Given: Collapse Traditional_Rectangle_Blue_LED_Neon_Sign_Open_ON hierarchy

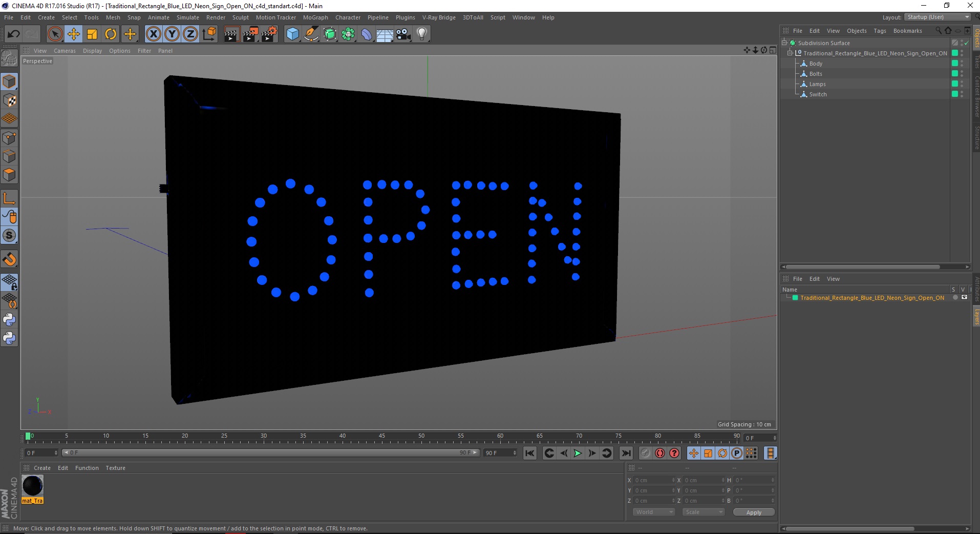Looking at the screenshot, I should tap(790, 53).
